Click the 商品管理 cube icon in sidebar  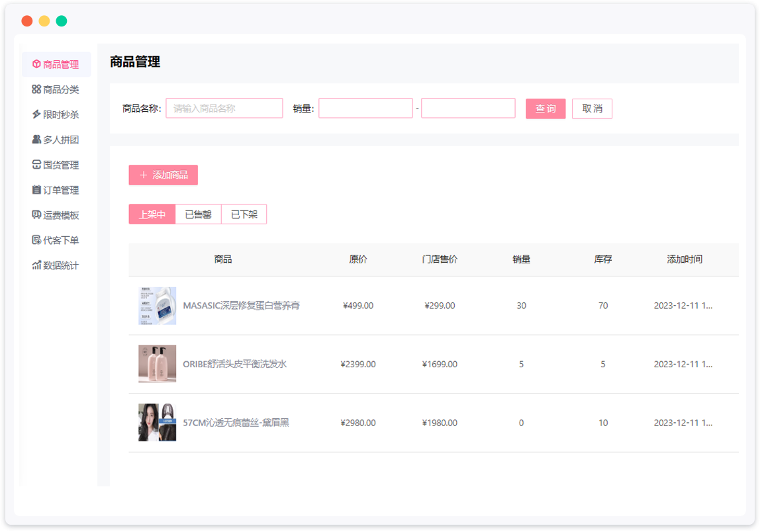tap(36, 65)
